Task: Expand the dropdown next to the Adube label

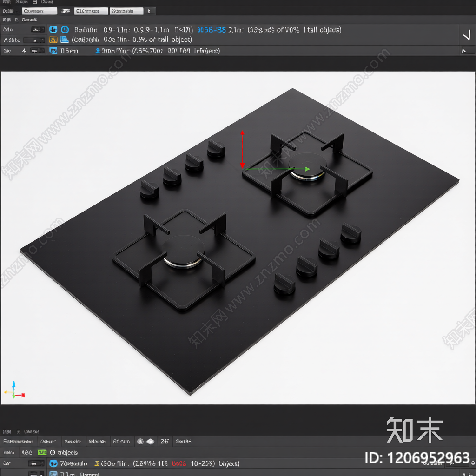Action: [x=35, y=40]
